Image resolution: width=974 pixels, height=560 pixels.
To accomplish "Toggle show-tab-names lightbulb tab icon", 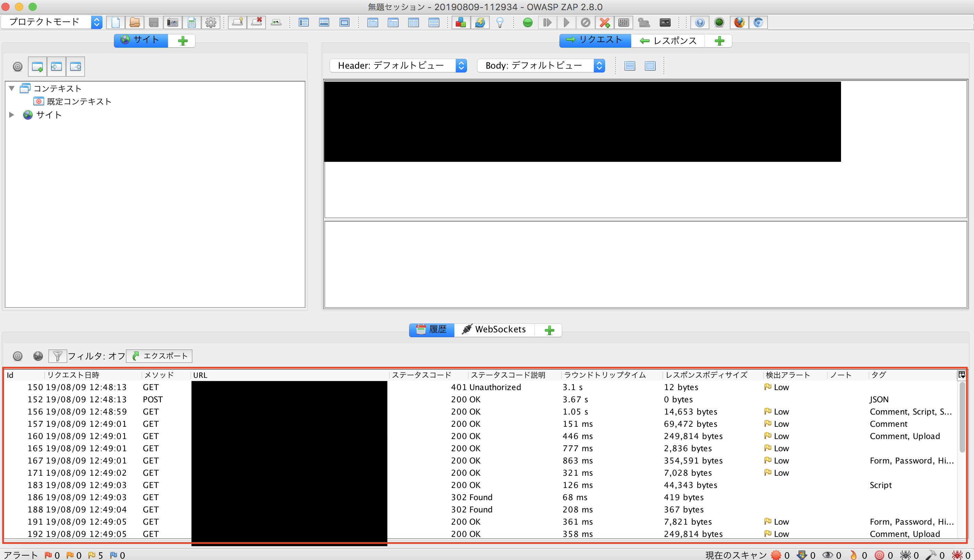I will (237, 22).
